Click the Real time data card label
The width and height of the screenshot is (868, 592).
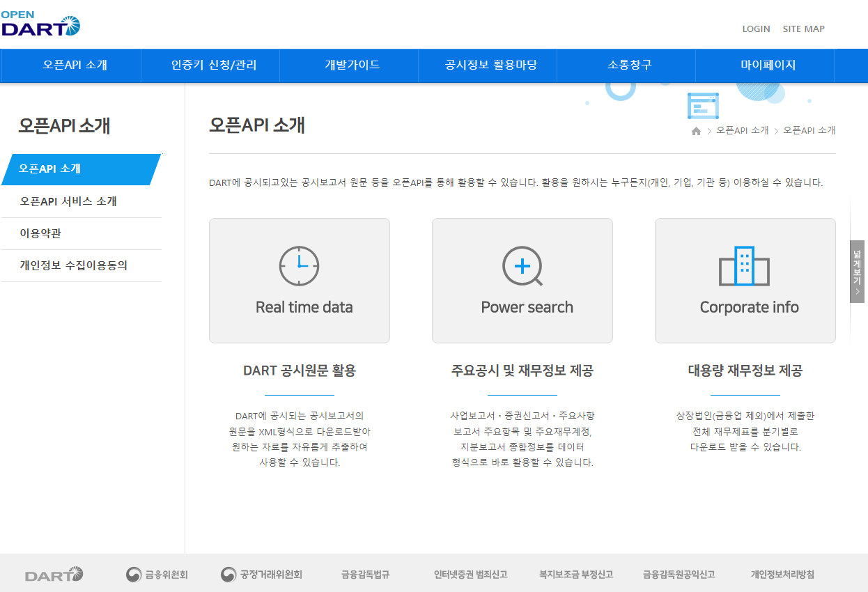[x=304, y=307]
